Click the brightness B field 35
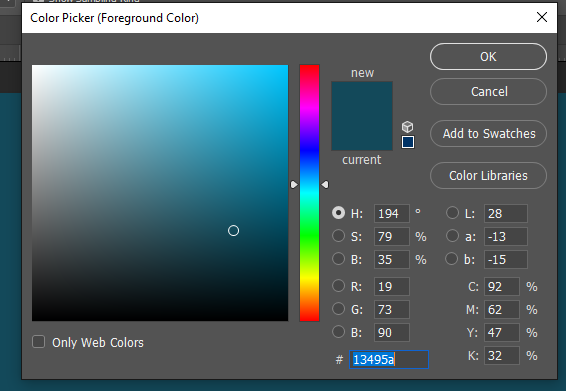Viewport: 566px width, 391px height. coord(392,260)
